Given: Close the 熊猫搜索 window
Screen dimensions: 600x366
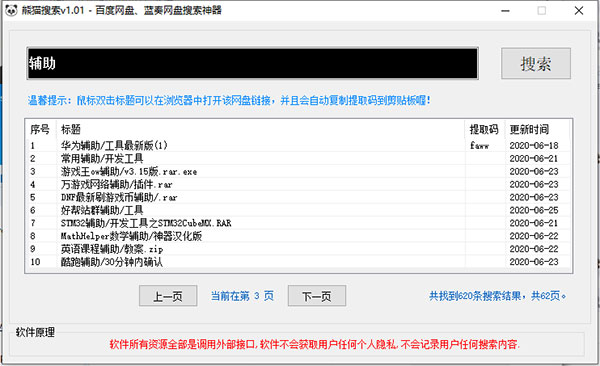Looking at the screenshot, I should pos(579,11).
